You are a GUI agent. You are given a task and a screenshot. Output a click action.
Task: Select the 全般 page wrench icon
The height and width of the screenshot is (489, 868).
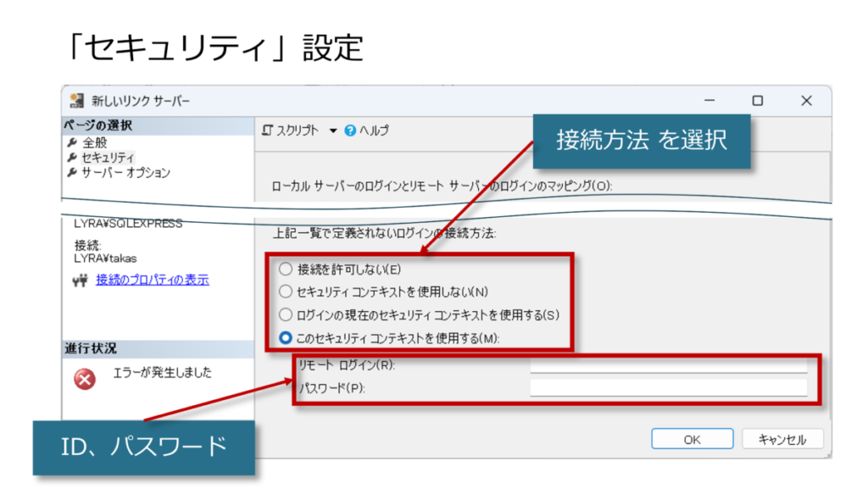(72, 143)
